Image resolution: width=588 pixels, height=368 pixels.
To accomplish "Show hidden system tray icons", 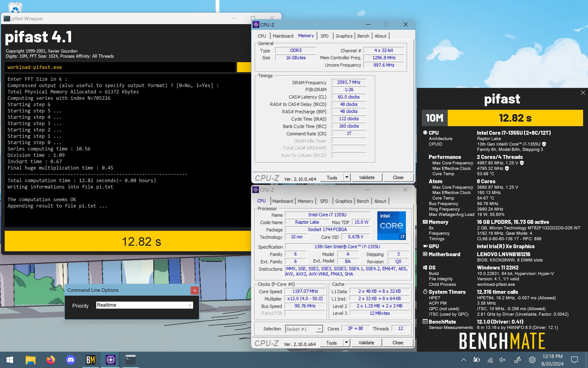I will (463, 360).
